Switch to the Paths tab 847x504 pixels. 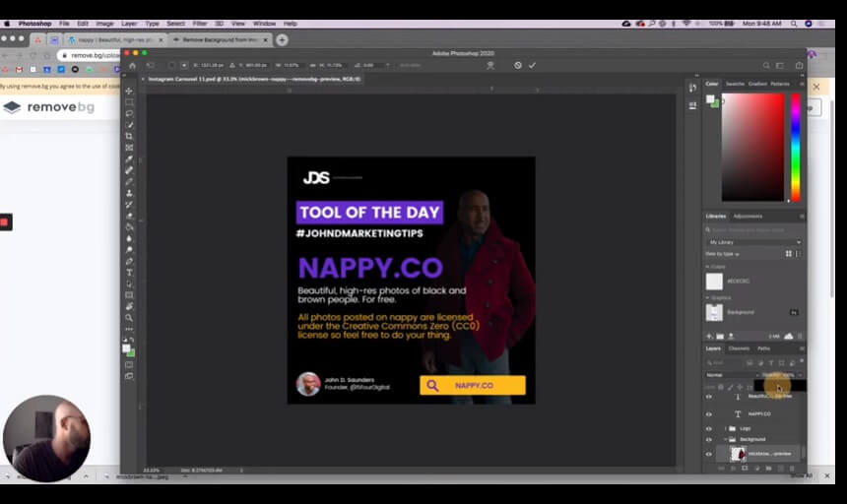(x=763, y=348)
